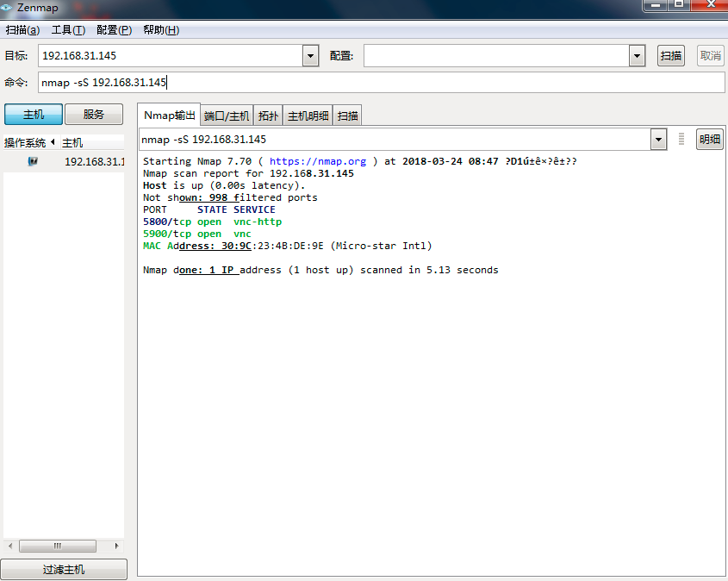Image resolution: width=728 pixels, height=581 pixels.
Task: Click in the 配置 profile combo field
Action: click(x=496, y=56)
